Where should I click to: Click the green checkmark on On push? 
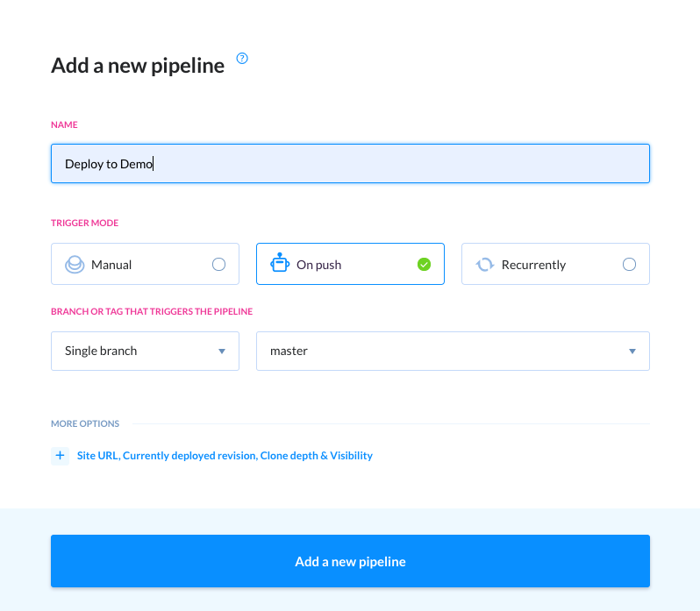coord(424,265)
